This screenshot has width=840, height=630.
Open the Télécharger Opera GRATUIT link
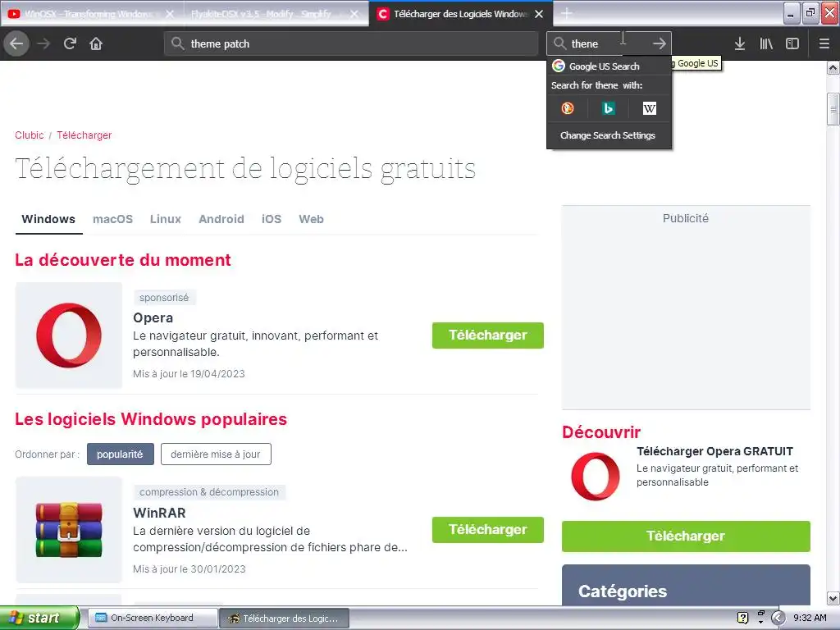click(x=714, y=451)
